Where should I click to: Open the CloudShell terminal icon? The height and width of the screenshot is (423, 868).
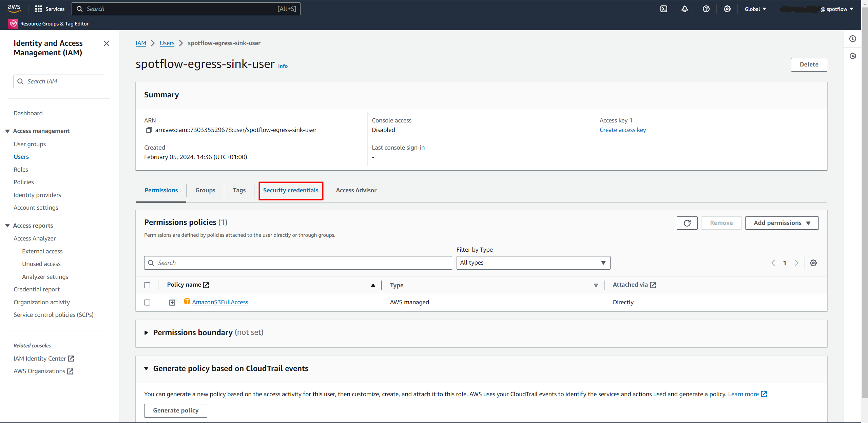663,9
